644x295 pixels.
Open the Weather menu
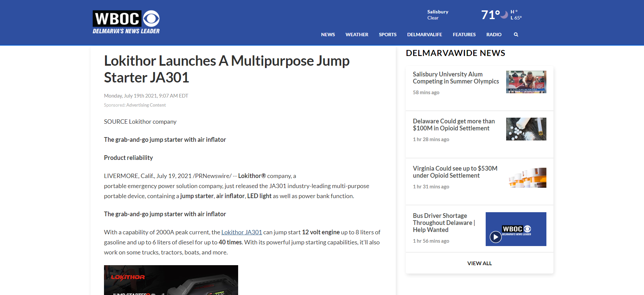tap(357, 35)
